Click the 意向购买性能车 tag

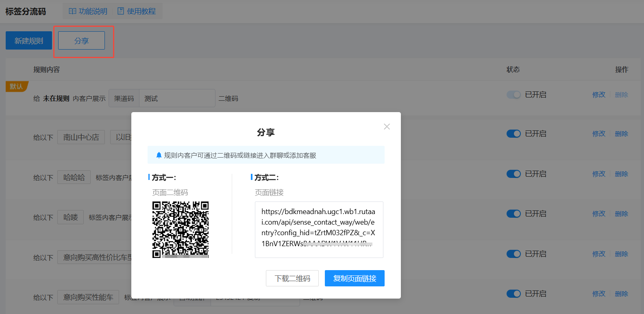88,297
